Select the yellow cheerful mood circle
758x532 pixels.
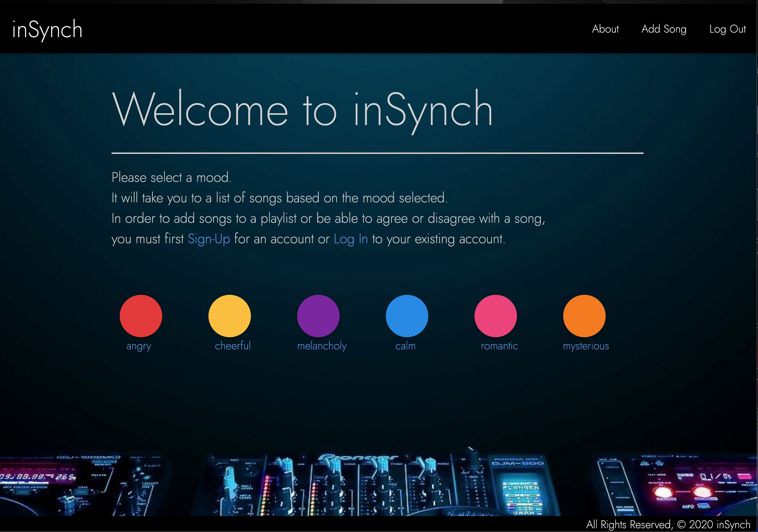pos(229,316)
